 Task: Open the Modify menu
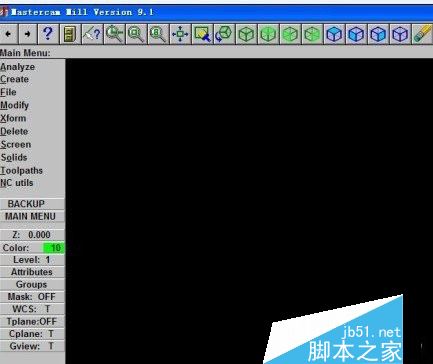14,105
